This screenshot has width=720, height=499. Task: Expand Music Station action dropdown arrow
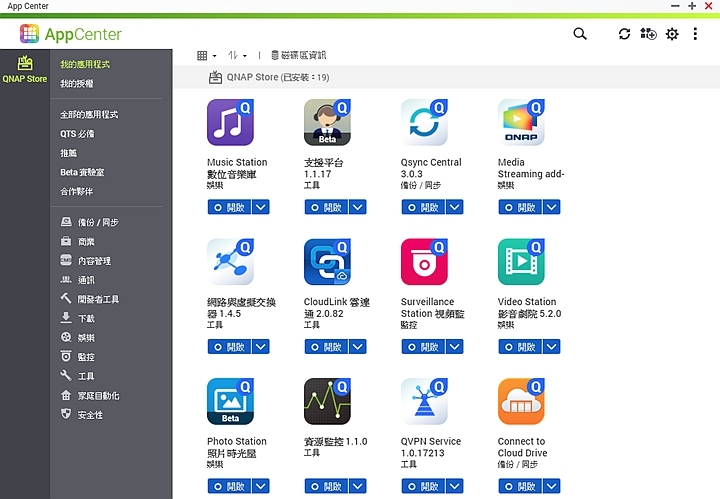[261, 207]
